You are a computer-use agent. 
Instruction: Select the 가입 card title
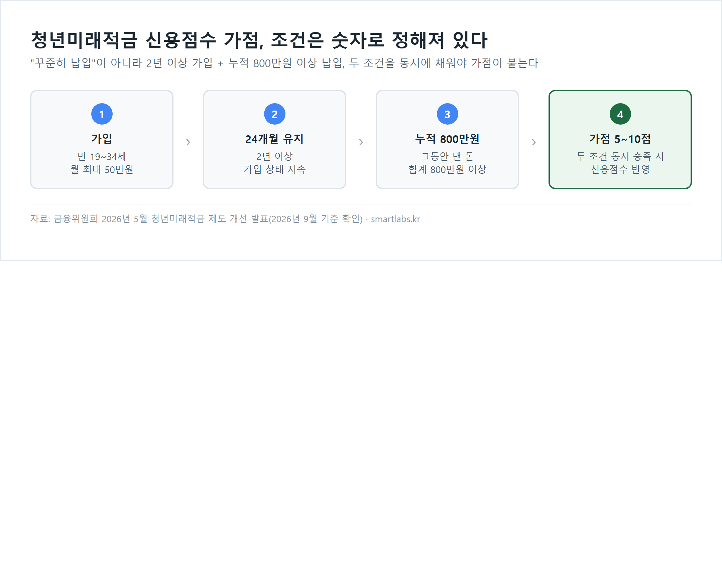click(102, 139)
